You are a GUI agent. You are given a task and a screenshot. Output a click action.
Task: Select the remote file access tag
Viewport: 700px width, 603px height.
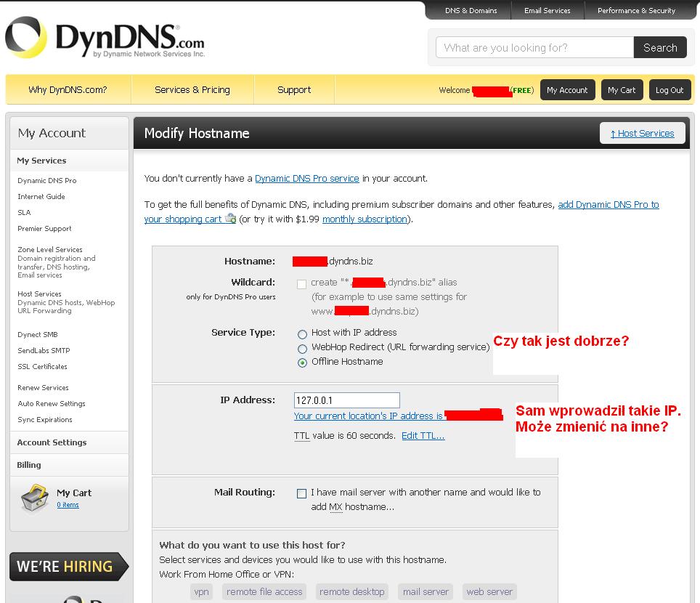point(264,592)
